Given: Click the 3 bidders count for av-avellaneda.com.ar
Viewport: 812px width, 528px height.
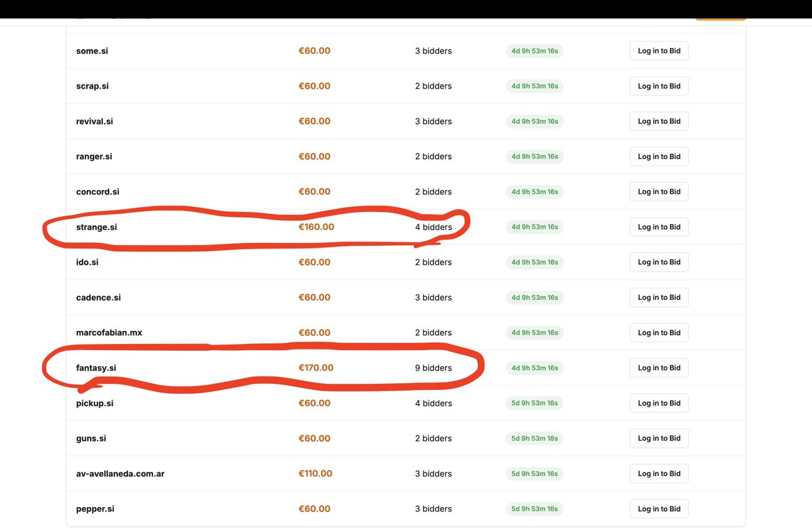Looking at the screenshot, I should [x=433, y=473].
